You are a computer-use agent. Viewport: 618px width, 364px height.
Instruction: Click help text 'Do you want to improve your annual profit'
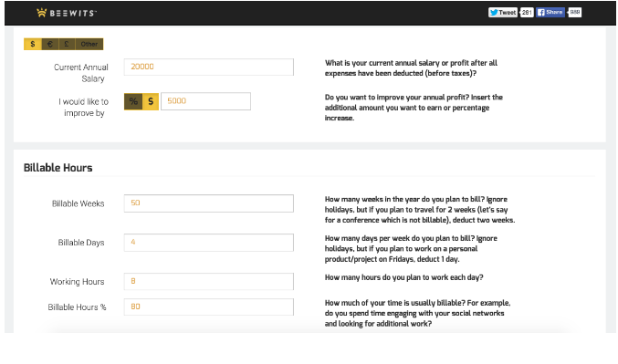pyautogui.click(x=414, y=108)
